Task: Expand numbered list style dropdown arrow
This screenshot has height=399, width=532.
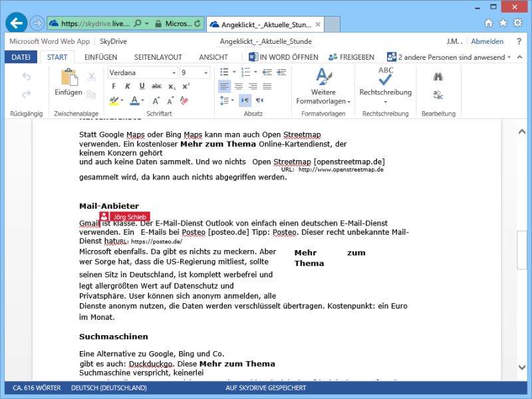Action: (255, 72)
